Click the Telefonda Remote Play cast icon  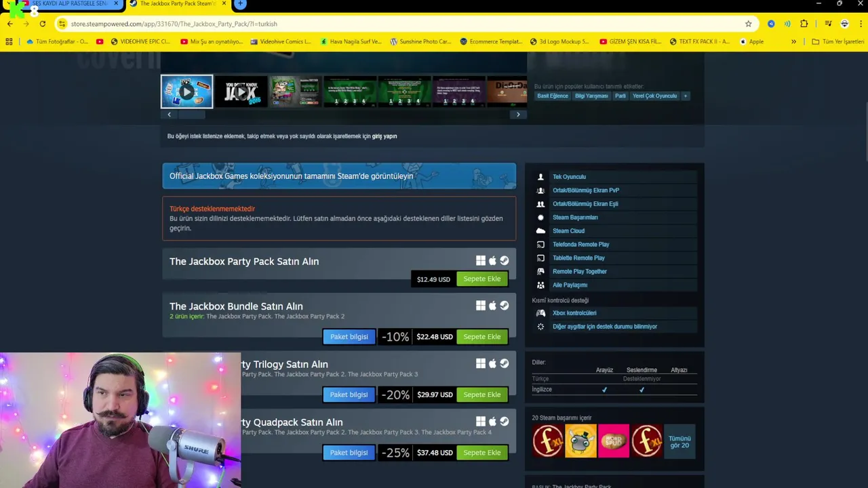point(540,245)
